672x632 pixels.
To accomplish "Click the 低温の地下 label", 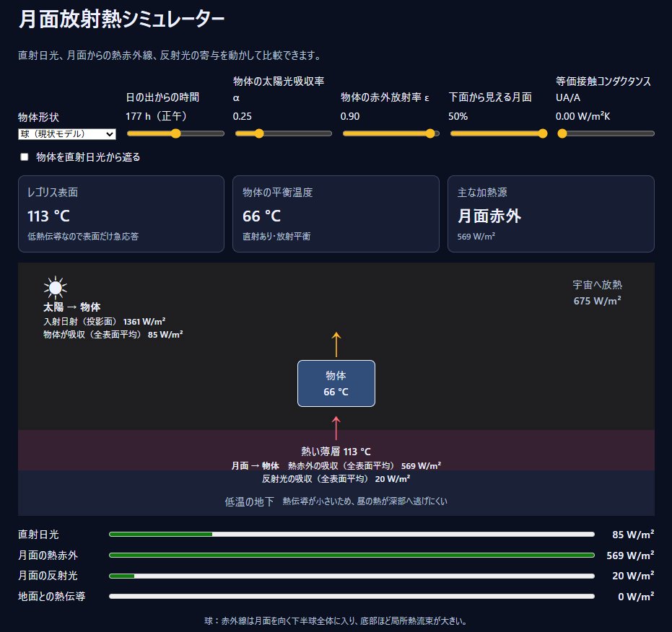I will tap(249, 501).
